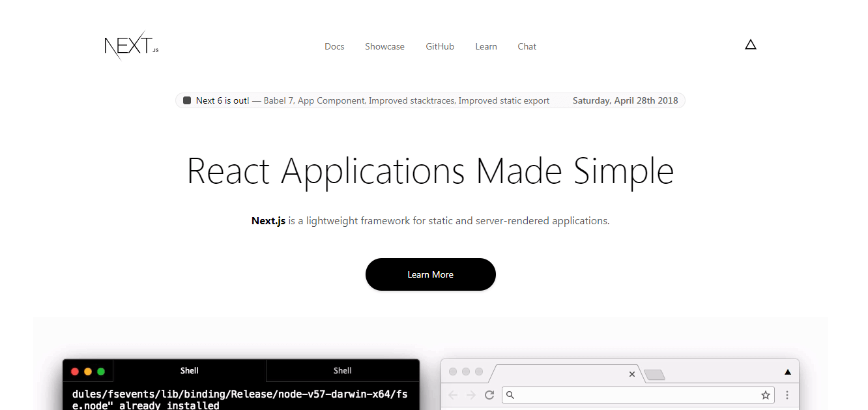Navigate to the Learn section
This screenshot has height=410, width=868.
[486, 46]
